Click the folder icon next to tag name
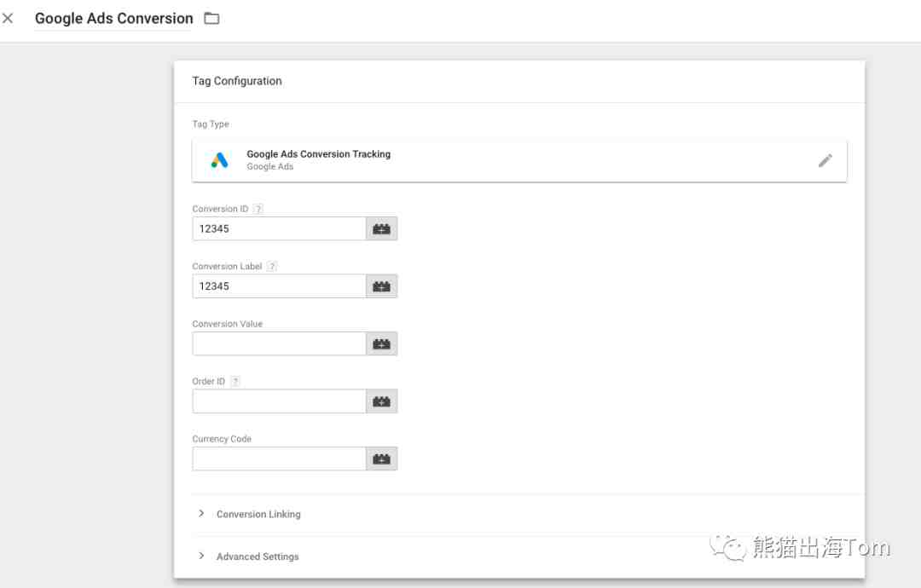The height and width of the screenshot is (588, 921). tap(211, 18)
